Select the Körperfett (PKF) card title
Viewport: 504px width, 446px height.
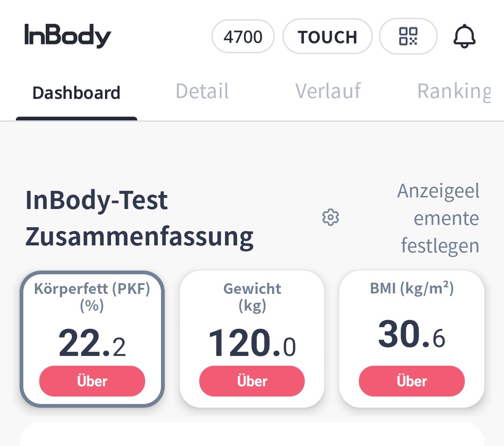pos(92,297)
